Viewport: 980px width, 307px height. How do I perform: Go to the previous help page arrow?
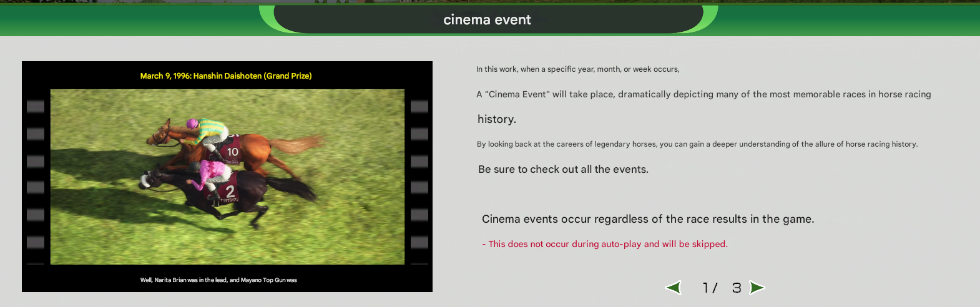pos(673,288)
